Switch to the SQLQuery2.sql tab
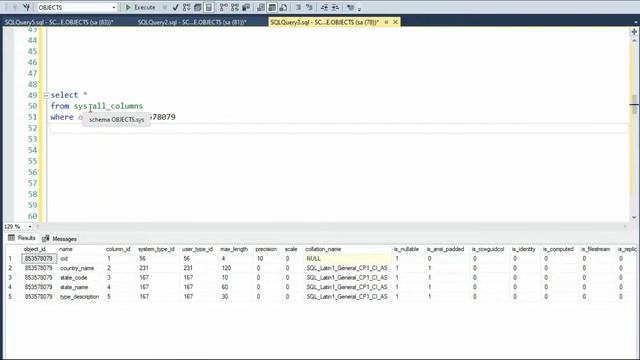Screen dimensions: 640x360 click(192, 22)
